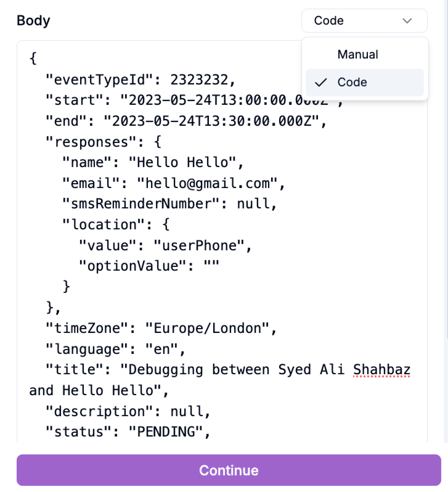This screenshot has width=448, height=492.
Task: Click the Body label
Action: (33, 21)
